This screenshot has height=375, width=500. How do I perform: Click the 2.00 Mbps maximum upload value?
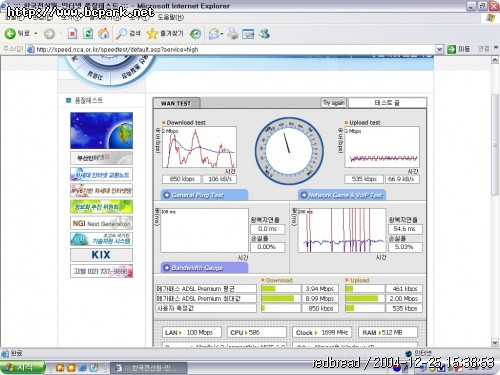(404, 298)
